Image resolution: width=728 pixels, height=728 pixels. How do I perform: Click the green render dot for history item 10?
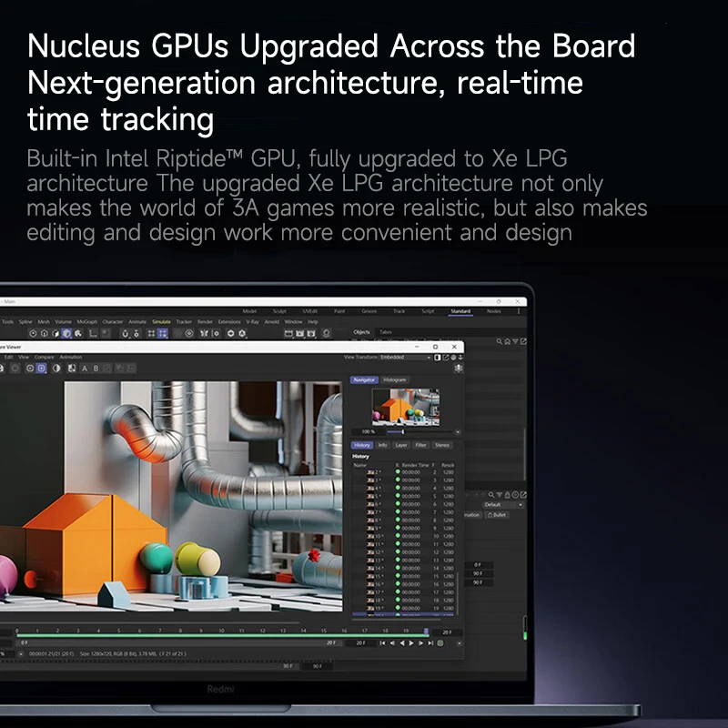coord(398,536)
